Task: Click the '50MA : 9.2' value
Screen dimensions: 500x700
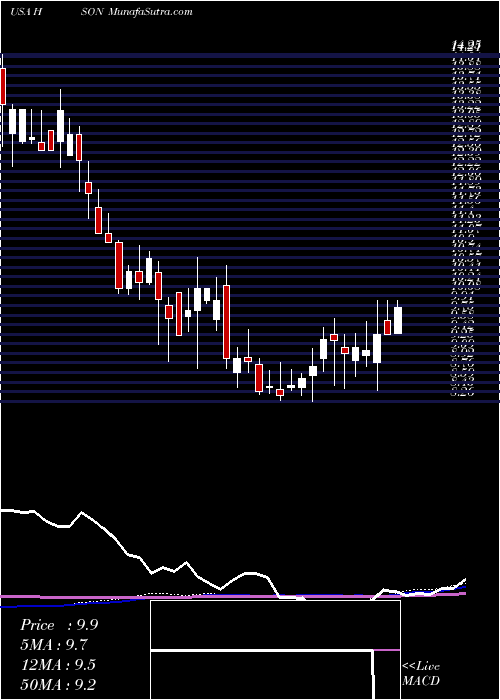Action: coord(58,685)
